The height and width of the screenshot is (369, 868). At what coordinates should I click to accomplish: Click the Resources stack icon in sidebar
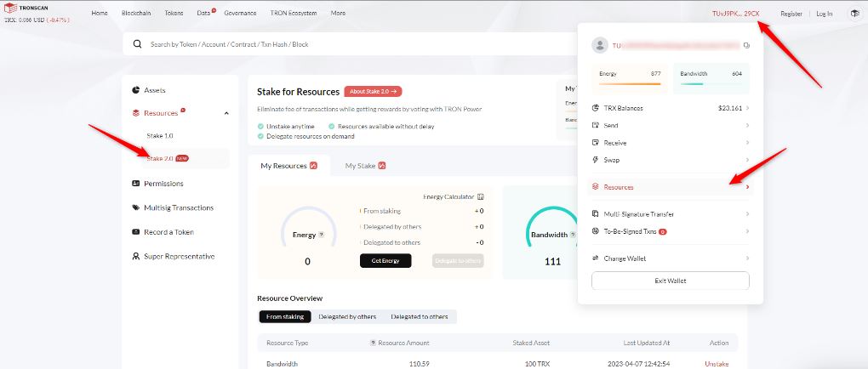pyautogui.click(x=135, y=113)
